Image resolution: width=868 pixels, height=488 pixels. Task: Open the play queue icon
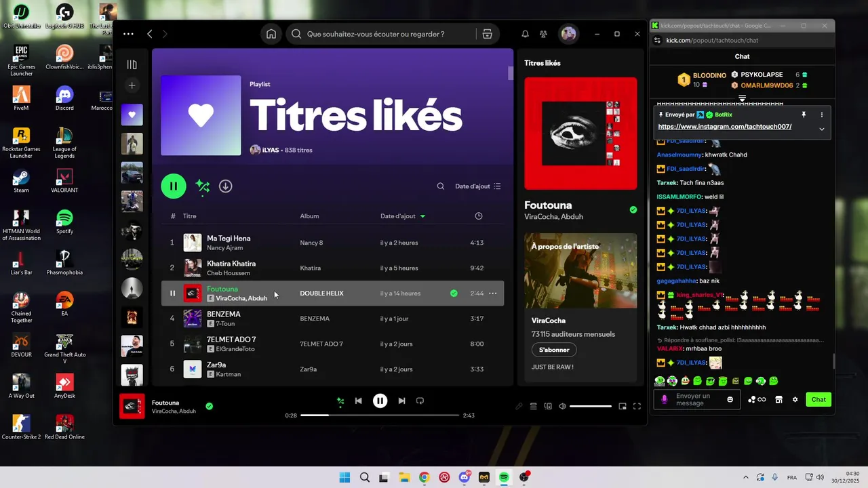534,407
